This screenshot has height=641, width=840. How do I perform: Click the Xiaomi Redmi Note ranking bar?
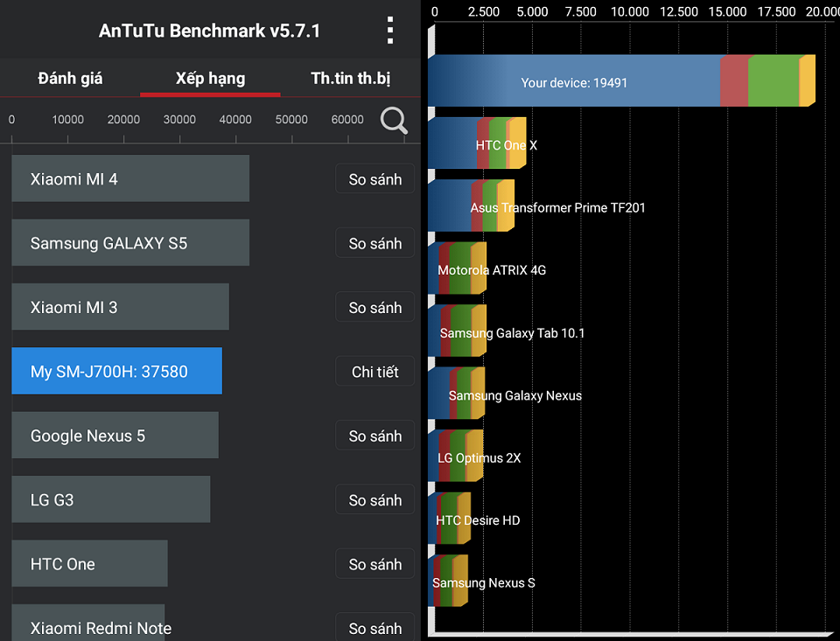coord(87,623)
